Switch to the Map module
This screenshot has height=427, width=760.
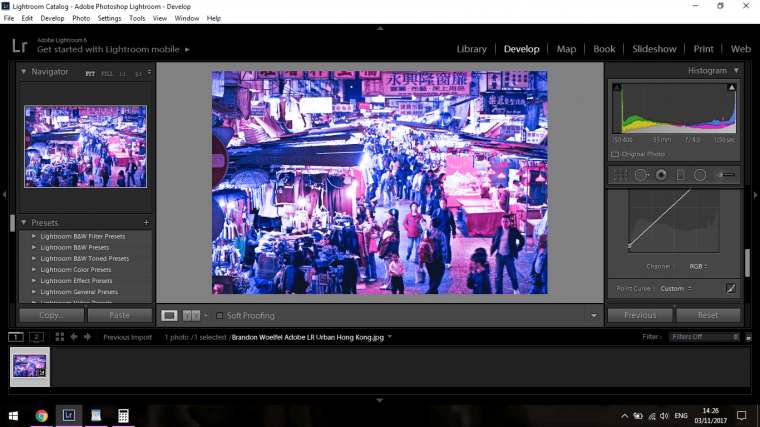(x=566, y=49)
